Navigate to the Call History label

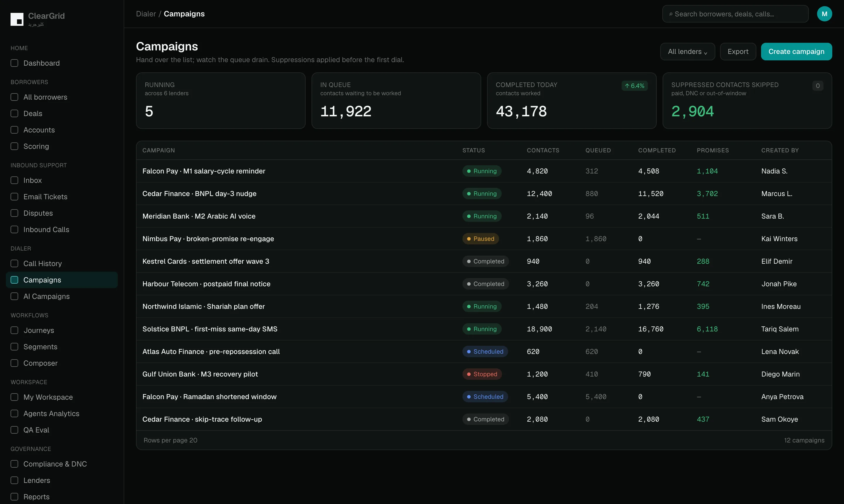pyautogui.click(x=42, y=263)
